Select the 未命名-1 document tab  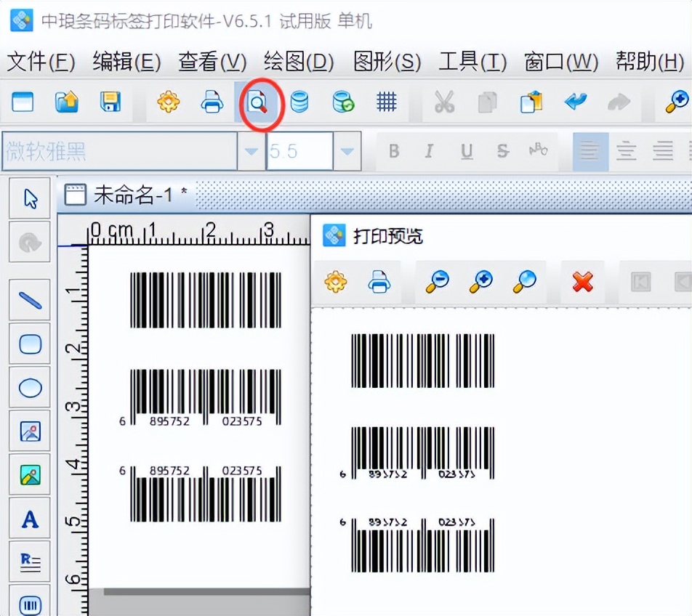(126, 195)
